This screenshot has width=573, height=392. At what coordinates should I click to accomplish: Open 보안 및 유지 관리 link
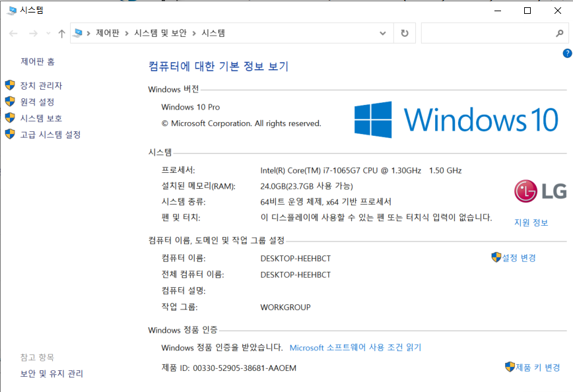tap(51, 374)
